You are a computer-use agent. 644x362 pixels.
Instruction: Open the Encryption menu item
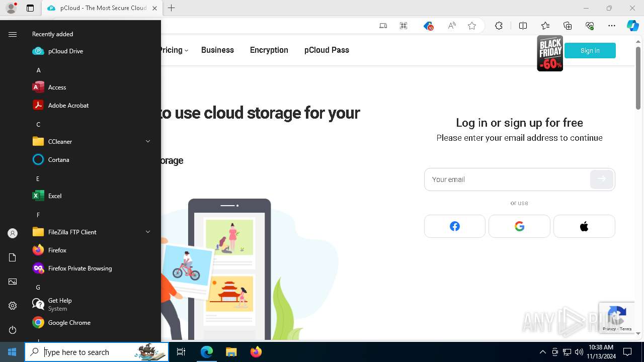(x=269, y=50)
